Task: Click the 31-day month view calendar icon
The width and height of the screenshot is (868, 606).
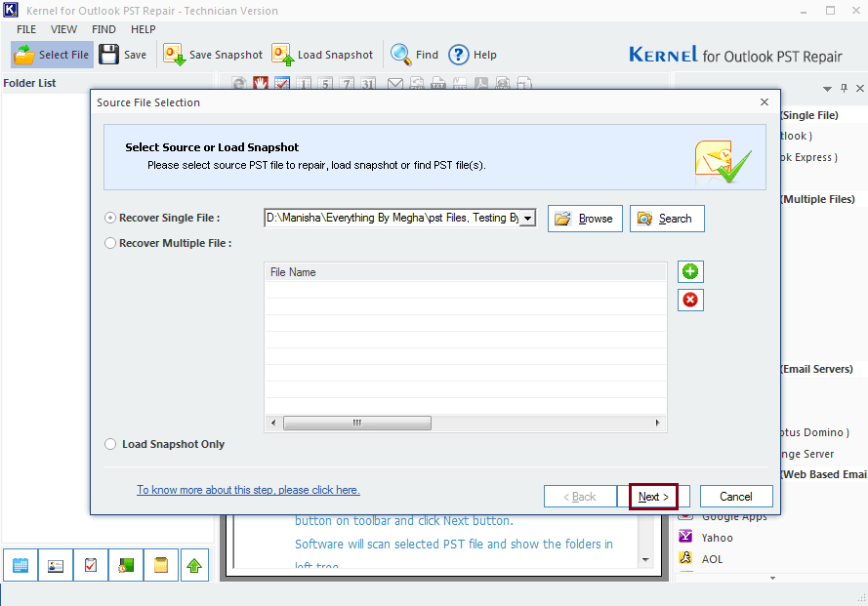Action: pos(369,83)
